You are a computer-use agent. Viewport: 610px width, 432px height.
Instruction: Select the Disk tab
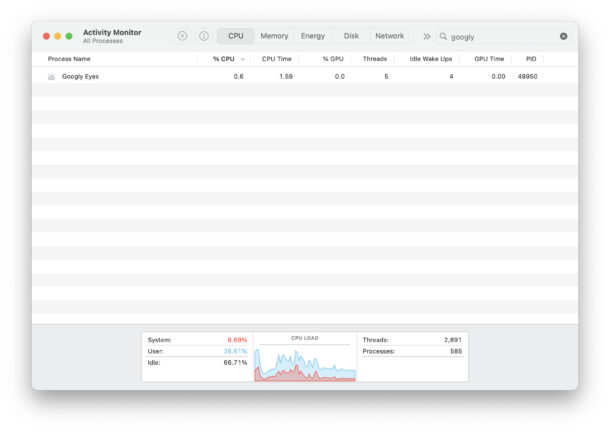(x=351, y=36)
